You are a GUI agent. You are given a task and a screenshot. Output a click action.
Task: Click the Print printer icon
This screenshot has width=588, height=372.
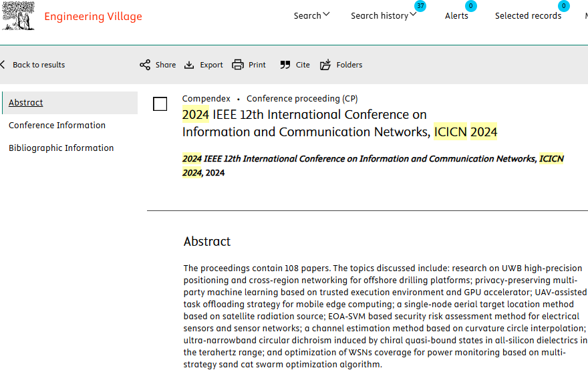click(x=238, y=65)
